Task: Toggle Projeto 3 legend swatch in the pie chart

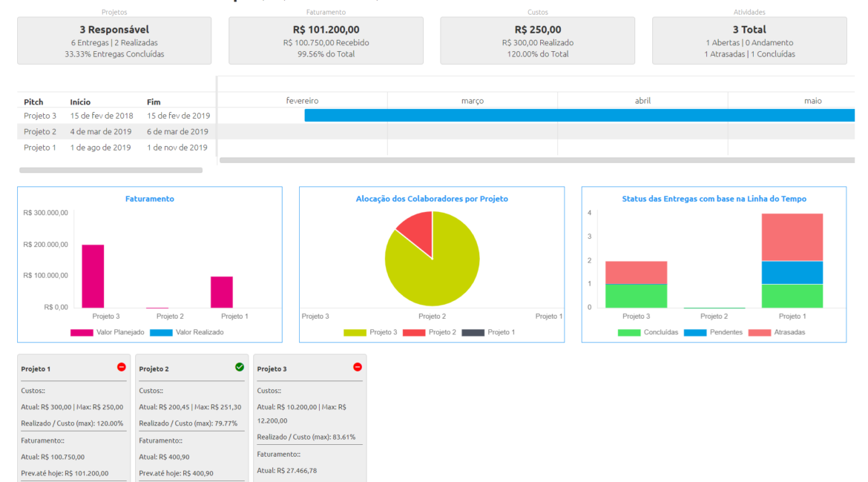Action: pos(355,333)
